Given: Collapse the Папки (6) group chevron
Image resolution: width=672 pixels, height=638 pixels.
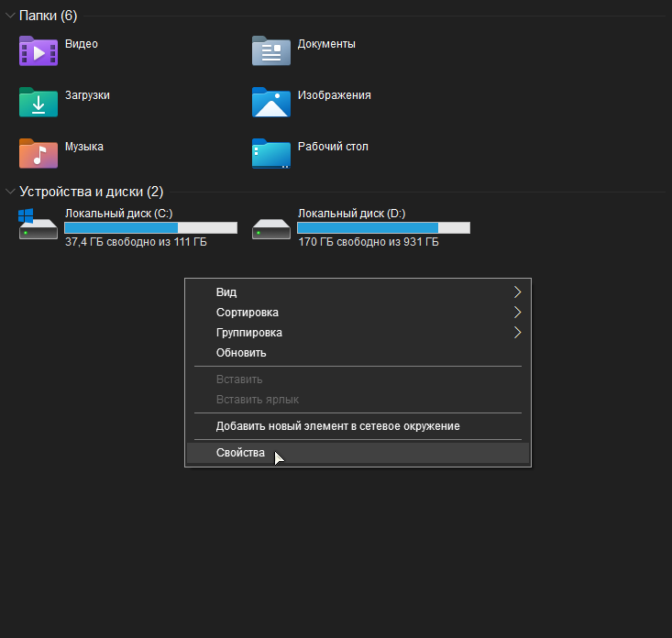Looking at the screenshot, I should coord(10,16).
